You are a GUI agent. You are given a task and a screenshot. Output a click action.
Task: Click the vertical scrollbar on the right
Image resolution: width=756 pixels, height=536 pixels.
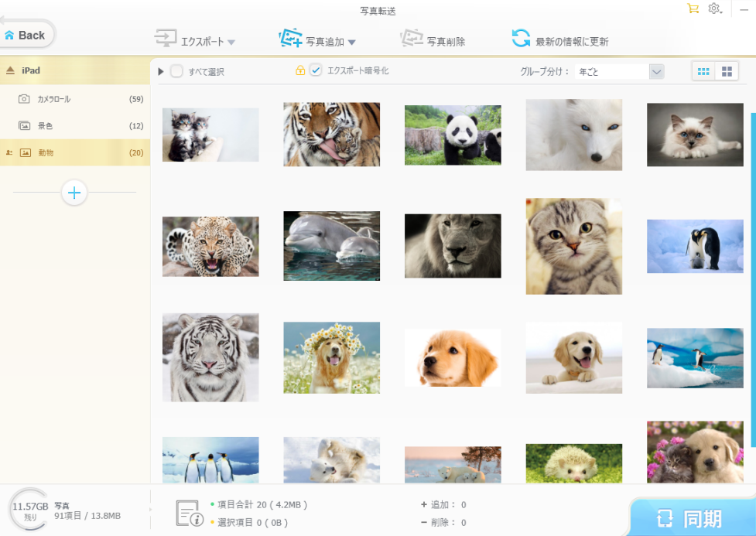[x=753, y=279]
